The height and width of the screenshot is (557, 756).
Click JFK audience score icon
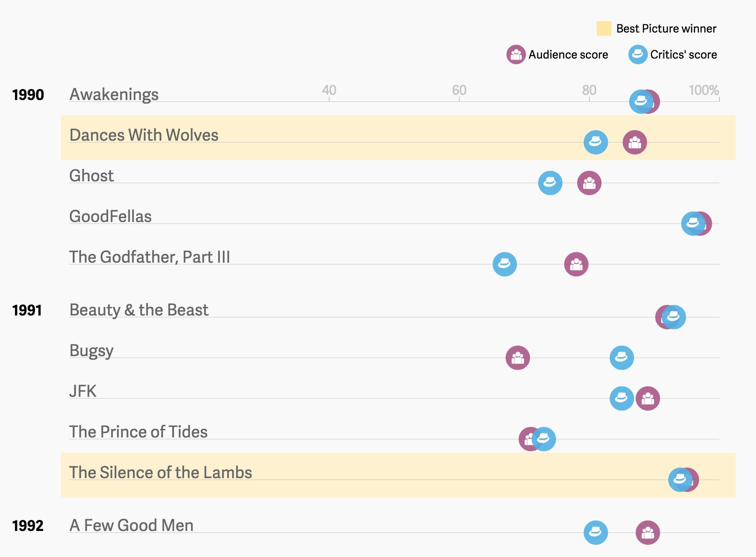(648, 398)
